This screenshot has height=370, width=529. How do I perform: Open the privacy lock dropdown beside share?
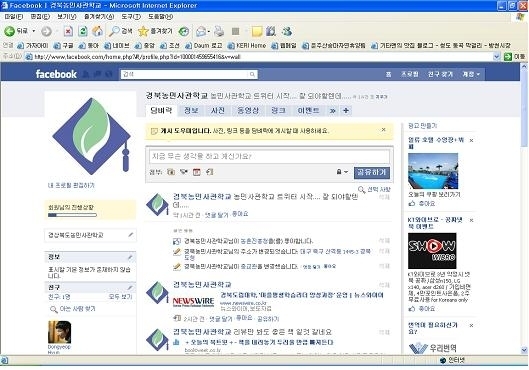(342, 172)
